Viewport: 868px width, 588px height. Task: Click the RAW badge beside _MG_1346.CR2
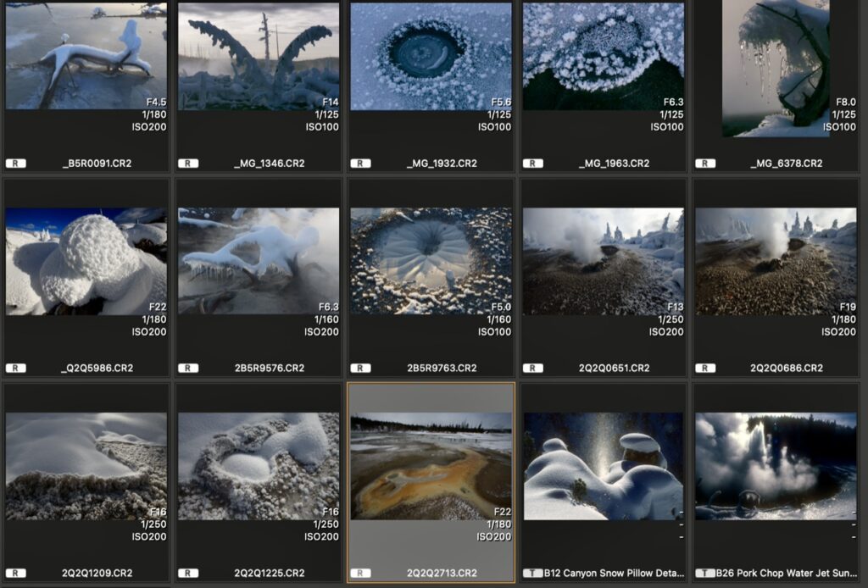tap(188, 164)
